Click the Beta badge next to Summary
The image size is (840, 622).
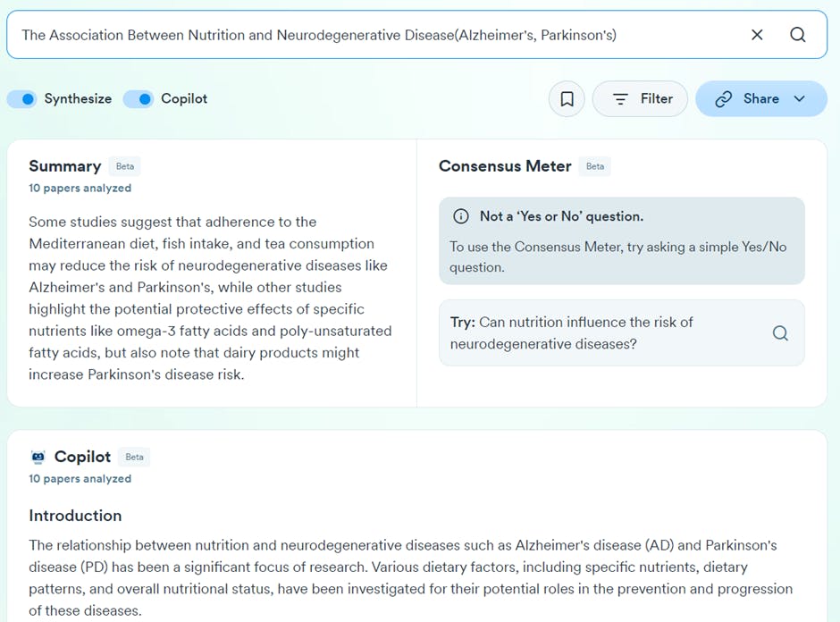[x=125, y=166]
